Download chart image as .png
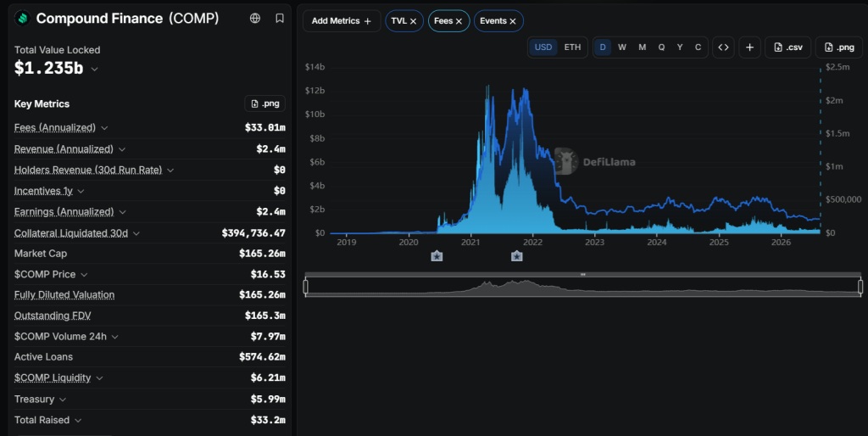868x436 pixels. click(x=839, y=48)
